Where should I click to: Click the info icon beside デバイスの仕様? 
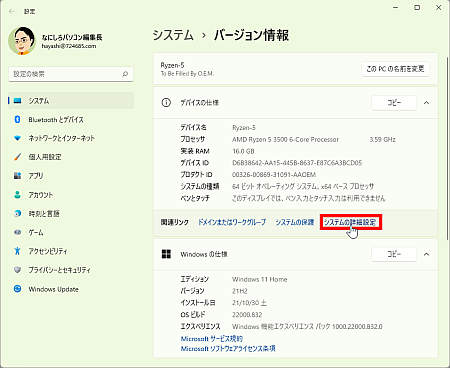coord(166,103)
